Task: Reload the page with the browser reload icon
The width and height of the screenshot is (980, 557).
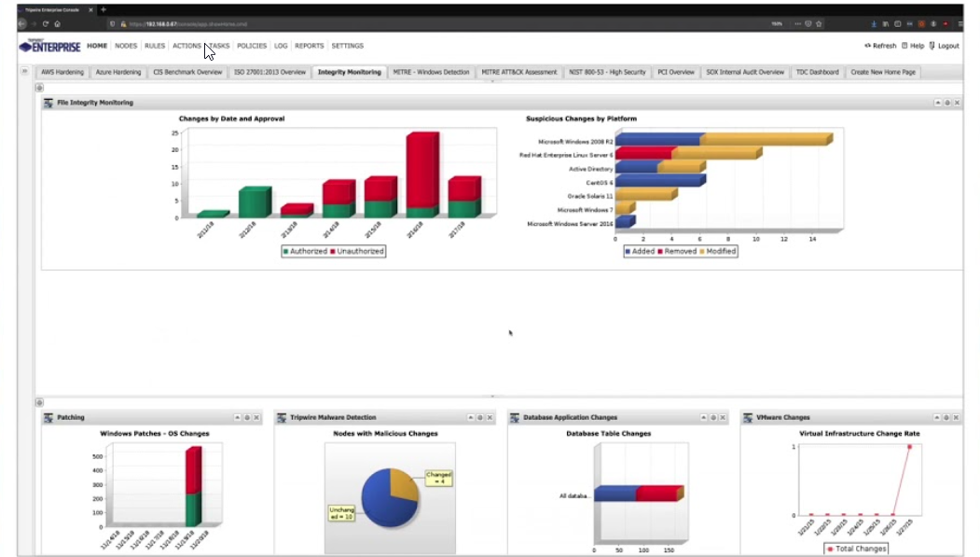Action: pyautogui.click(x=46, y=23)
